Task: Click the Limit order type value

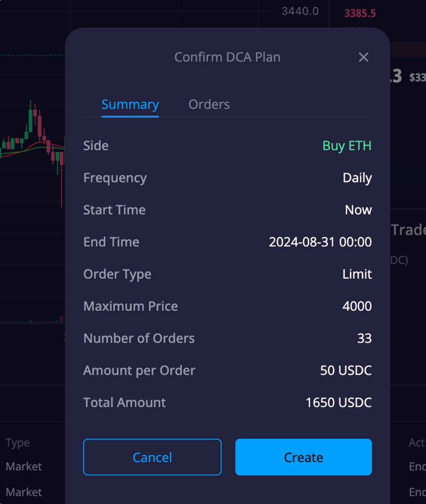Action: pos(357,274)
